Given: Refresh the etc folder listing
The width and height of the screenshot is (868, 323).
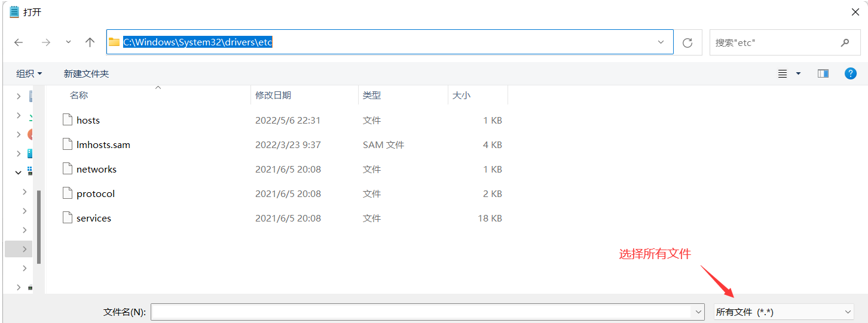Looking at the screenshot, I should 687,42.
